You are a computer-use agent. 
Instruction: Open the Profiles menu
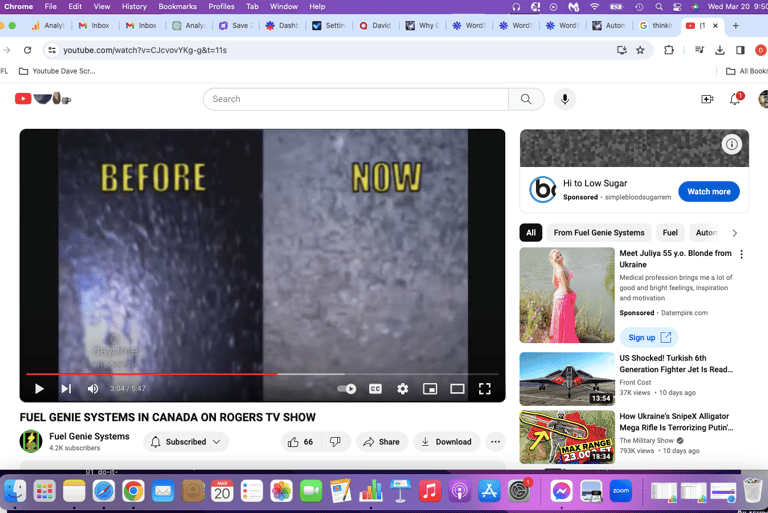click(x=221, y=6)
